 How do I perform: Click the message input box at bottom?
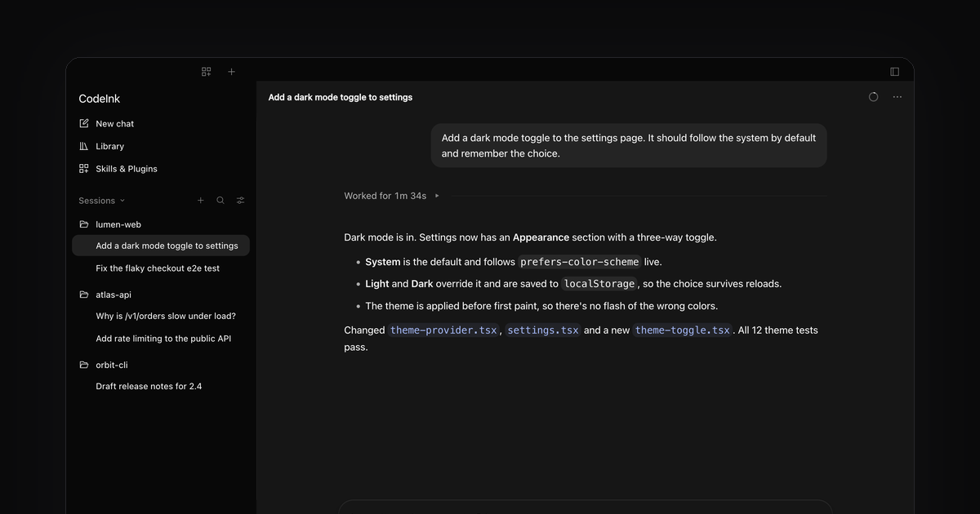point(586,507)
